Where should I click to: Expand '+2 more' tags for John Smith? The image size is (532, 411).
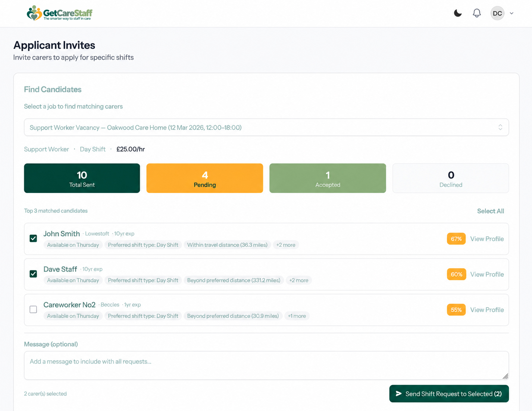pos(286,245)
